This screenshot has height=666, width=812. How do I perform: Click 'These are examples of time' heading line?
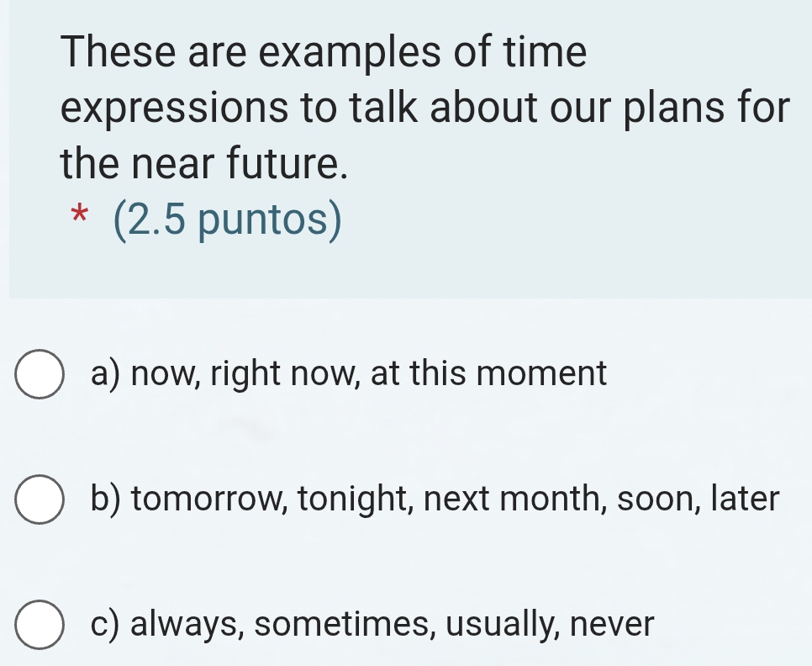[324, 53]
